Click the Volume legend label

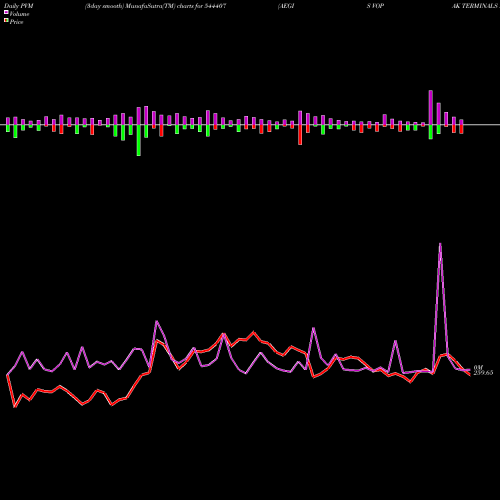(19, 14)
